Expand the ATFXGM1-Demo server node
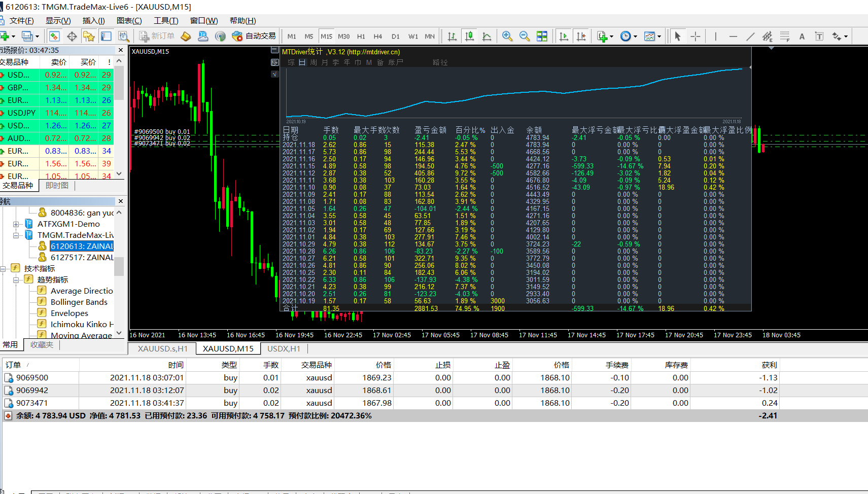The image size is (868, 494). click(16, 224)
